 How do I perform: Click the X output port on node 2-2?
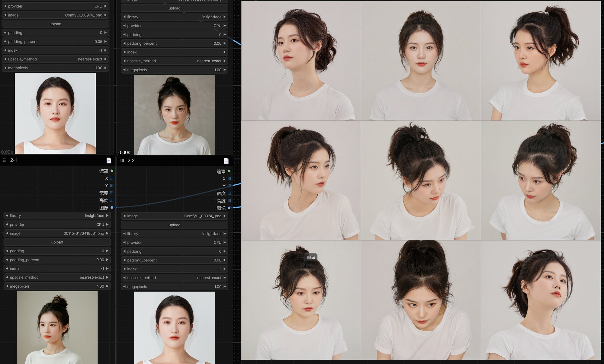(x=229, y=178)
